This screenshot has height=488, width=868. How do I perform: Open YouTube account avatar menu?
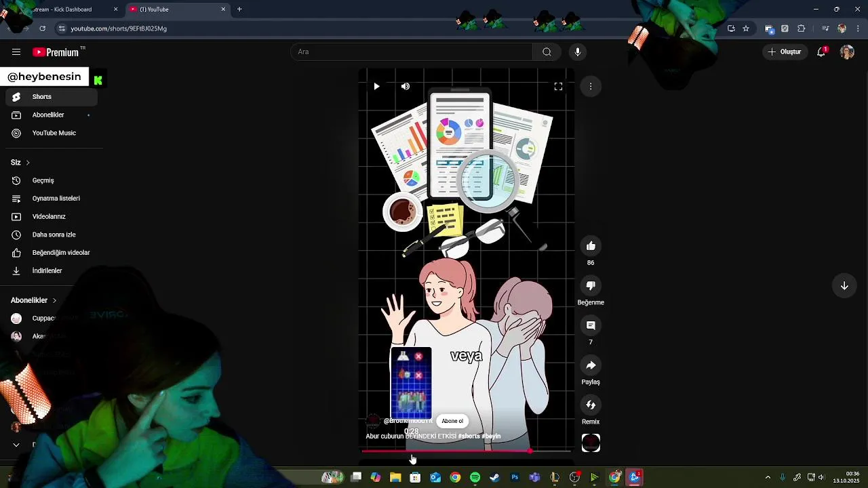(x=847, y=52)
